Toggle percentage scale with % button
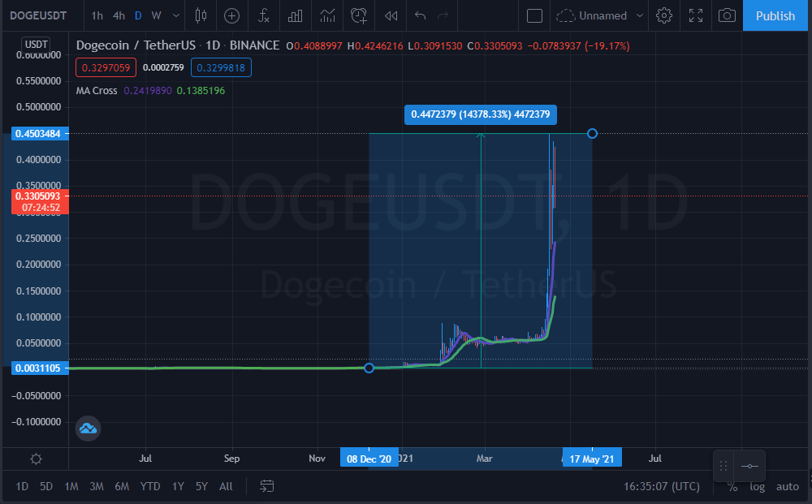The height and width of the screenshot is (504, 812). tap(732, 486)
